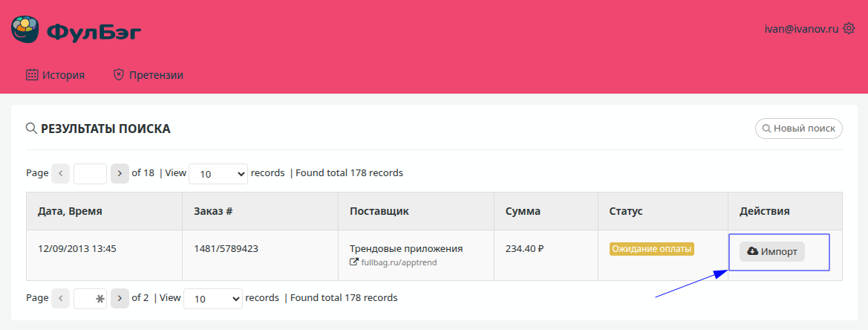Image resolution: width=868 pixels, height=330 pixels.
Task: Go to previous page in top pager
Action: click(61, 174)
